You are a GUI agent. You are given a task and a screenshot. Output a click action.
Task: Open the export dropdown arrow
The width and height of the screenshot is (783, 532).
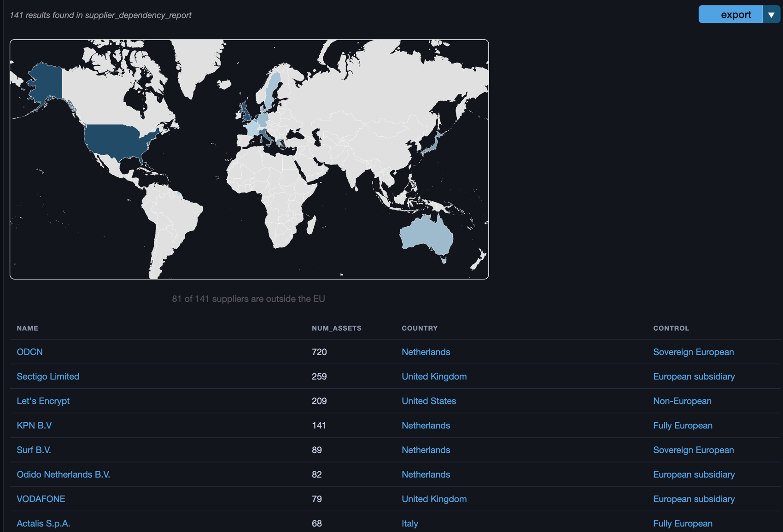771,14
